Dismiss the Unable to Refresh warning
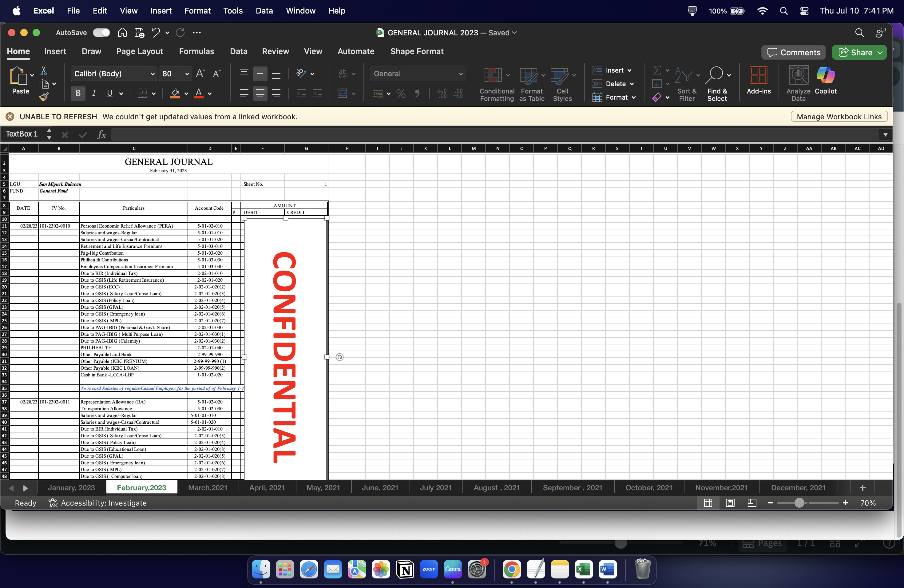This screenshot has width=904, height=588. tap(10, 117)
